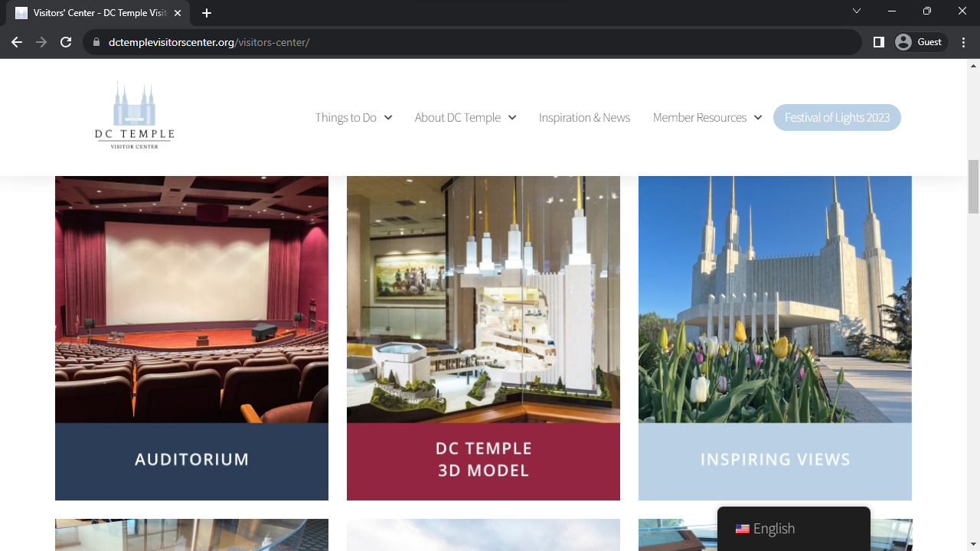Expand the Things to Do menu chevron
Image resolution: width=980 pixels, height=551 pixels.
click(x=388, y=117)
